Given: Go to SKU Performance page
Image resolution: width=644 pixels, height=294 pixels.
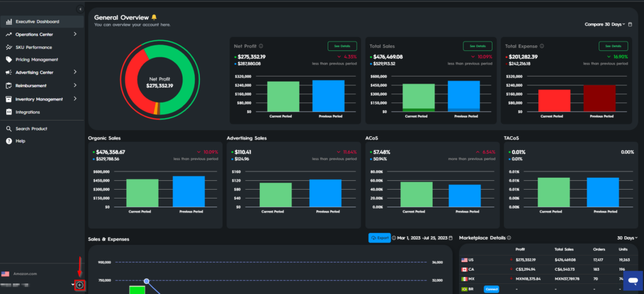Looking at the screenshot, I should [33, 47].
